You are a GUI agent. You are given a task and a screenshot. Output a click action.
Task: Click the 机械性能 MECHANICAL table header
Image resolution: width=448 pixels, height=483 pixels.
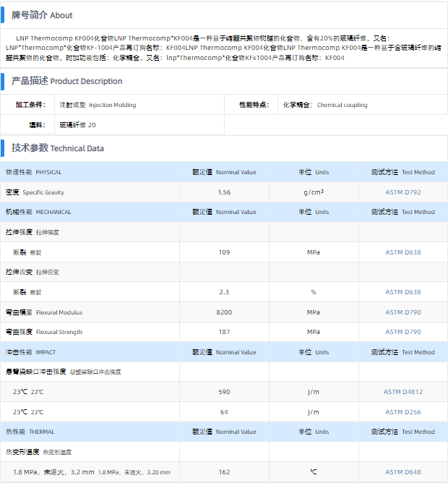[38, 212]
